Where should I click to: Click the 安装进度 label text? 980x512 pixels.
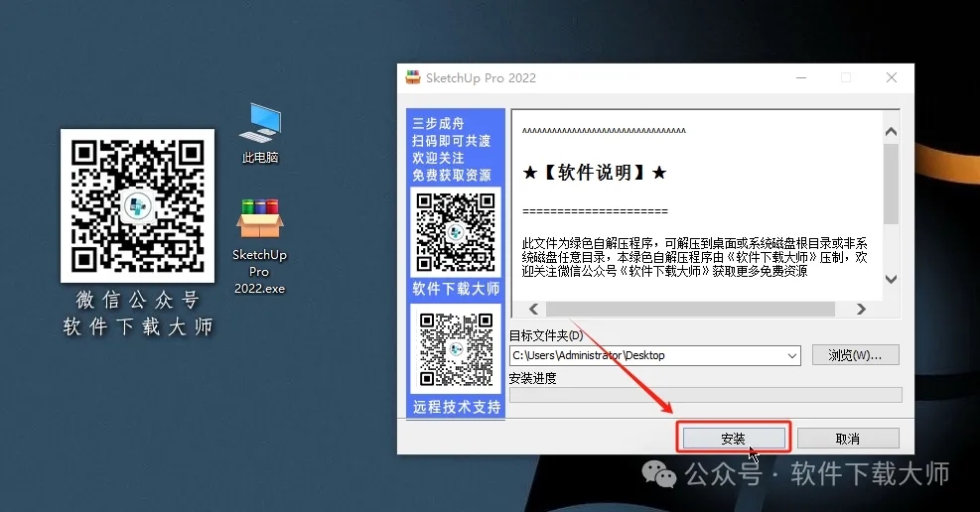point(532,378)
